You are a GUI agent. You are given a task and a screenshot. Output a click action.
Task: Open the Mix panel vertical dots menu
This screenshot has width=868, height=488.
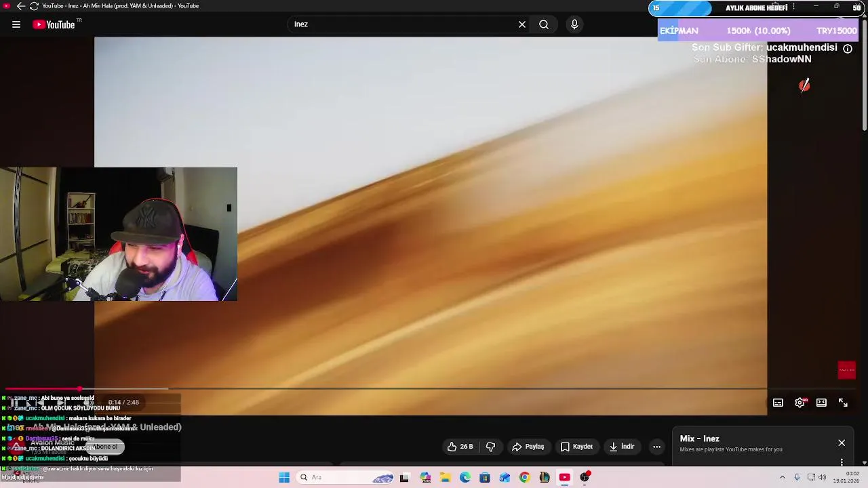[842, 462]
